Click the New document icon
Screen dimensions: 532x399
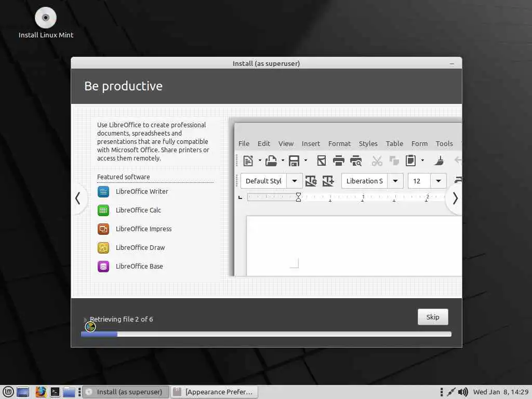[x=248, y=161]
